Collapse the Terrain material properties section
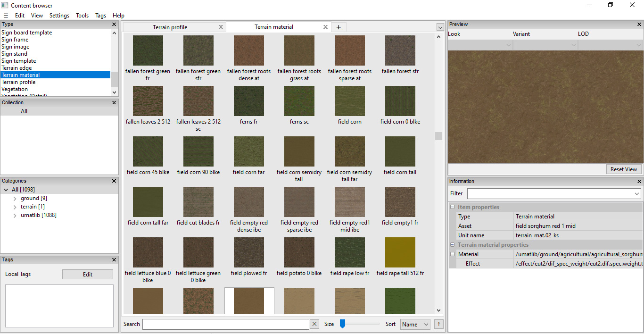The height and width of the screenshot is (334, 644). pyautogui.click(x=453, y=245)
